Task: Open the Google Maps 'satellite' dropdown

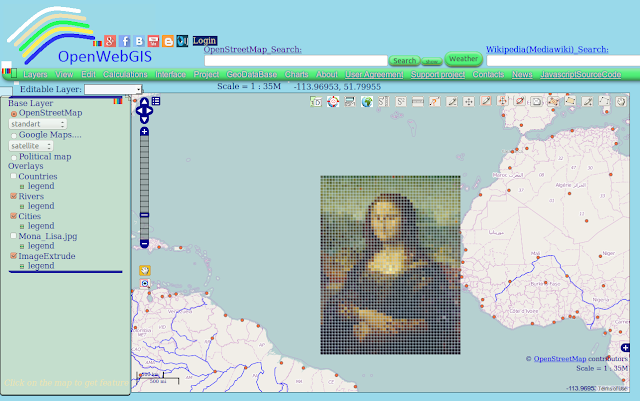Action: coord(31,146)
